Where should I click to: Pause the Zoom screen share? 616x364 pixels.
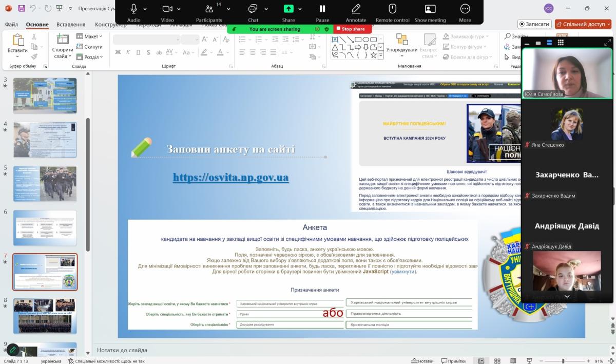pos(322,12)
